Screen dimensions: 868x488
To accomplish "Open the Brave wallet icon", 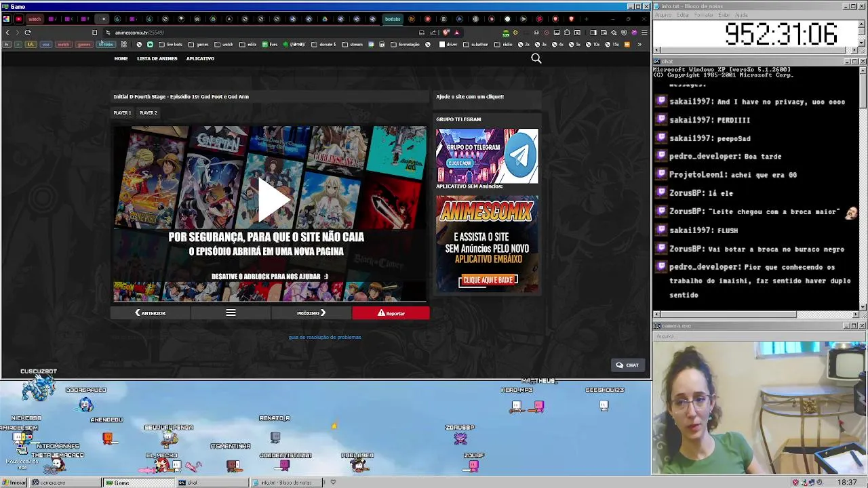I will tap(604, 33).
